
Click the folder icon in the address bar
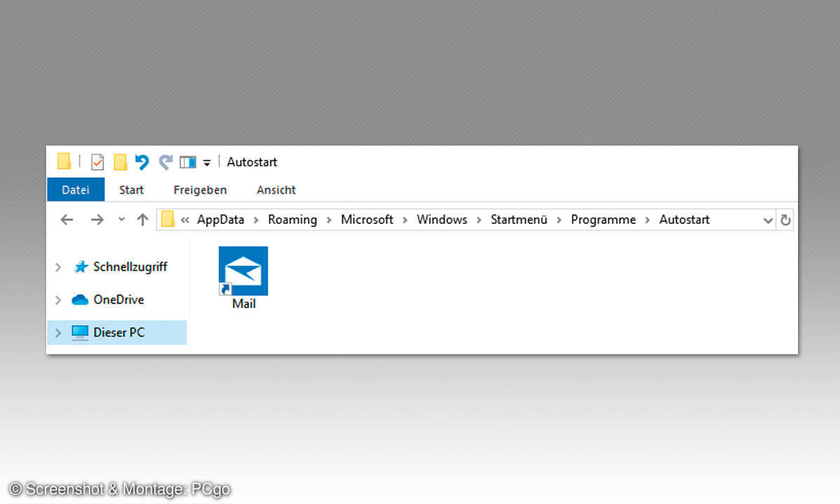coord(167,219)
